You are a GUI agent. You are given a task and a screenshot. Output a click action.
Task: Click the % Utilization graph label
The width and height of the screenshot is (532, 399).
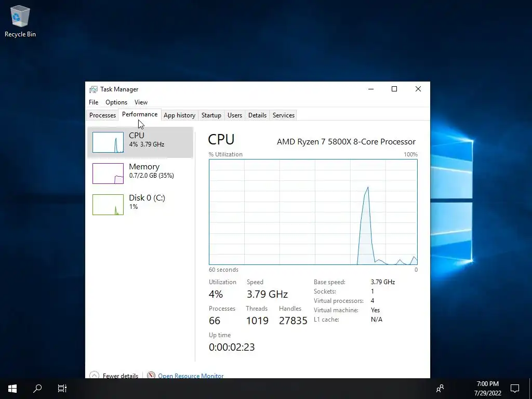pos(225,154)
